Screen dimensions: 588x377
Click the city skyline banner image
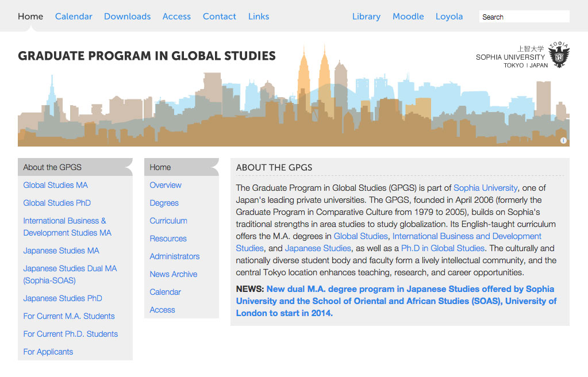(294, 95)
